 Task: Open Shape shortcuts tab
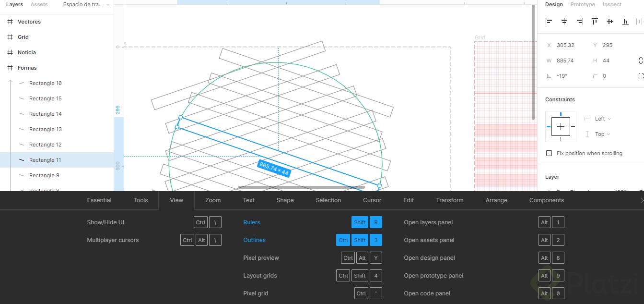285,200
